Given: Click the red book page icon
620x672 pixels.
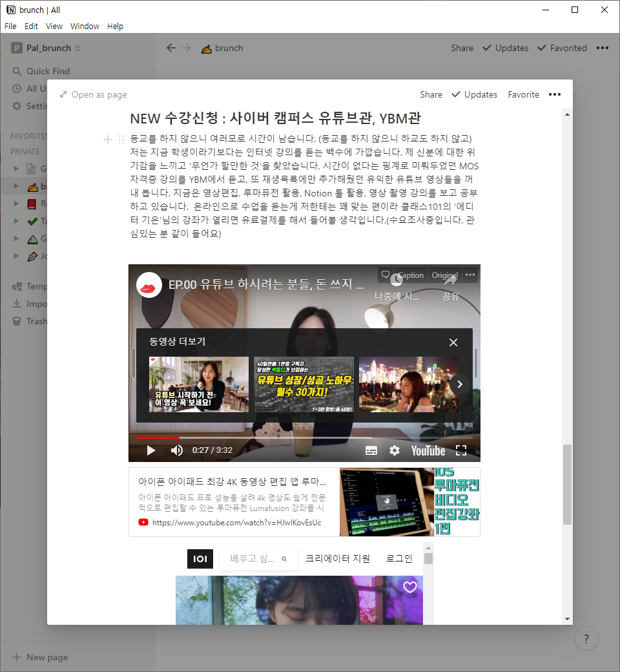Looking at the screenshot, I should [32, 204].
